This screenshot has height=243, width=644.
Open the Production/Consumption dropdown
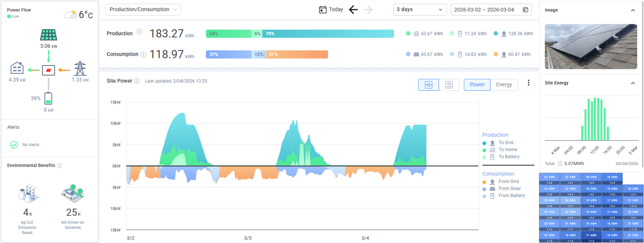(x=143, y=9)
